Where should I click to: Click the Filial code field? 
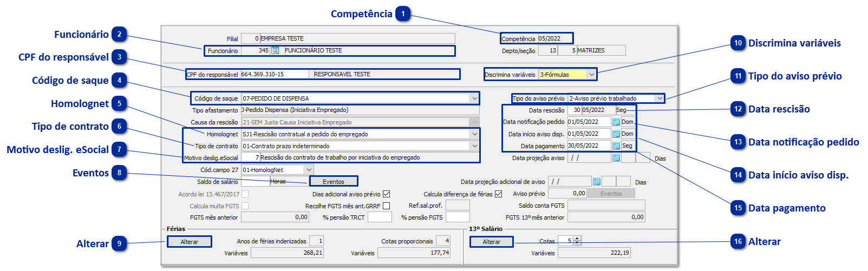250,38
